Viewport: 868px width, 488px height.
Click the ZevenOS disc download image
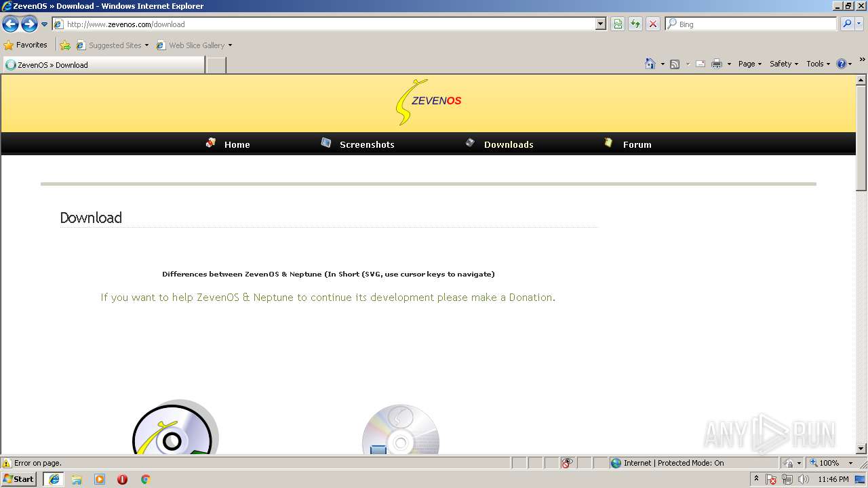point(175,427)
